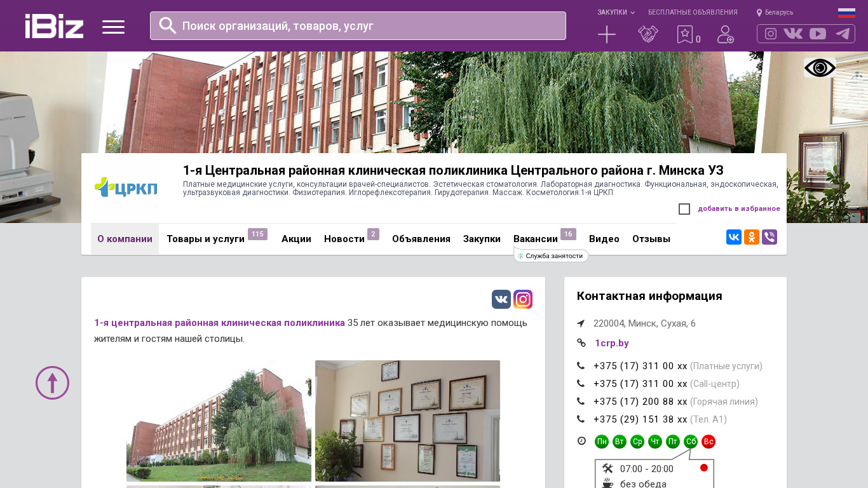The height and width of the screenshot is (488, 868).
Task: Click the '07:00 - 20:00' working hours
Action: click(x=647, y=469)
